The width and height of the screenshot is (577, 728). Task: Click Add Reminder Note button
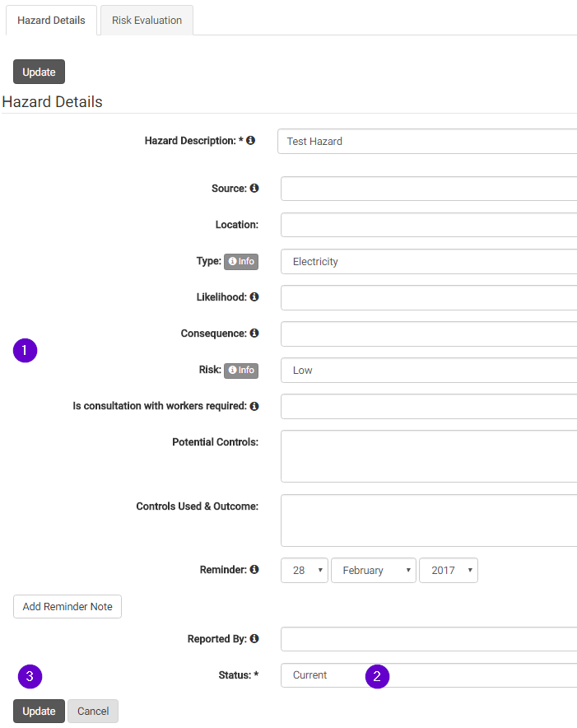(x=67, y=606)
